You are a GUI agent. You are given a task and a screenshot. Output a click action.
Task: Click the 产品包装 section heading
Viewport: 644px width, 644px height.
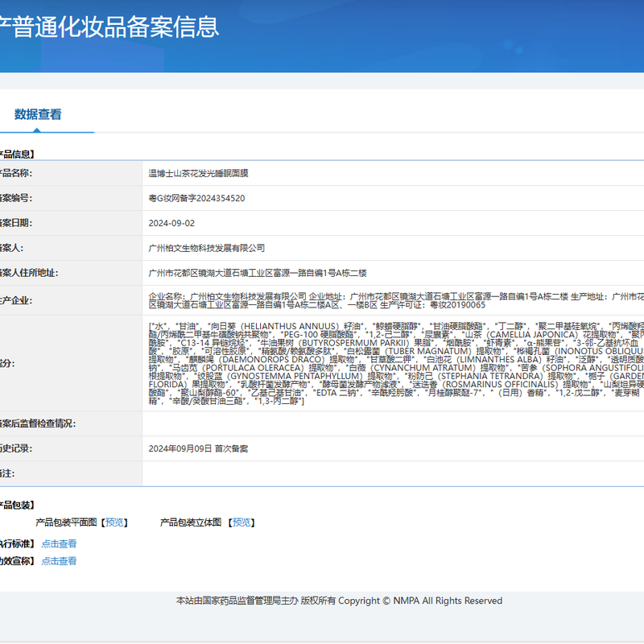click(16, 505)
